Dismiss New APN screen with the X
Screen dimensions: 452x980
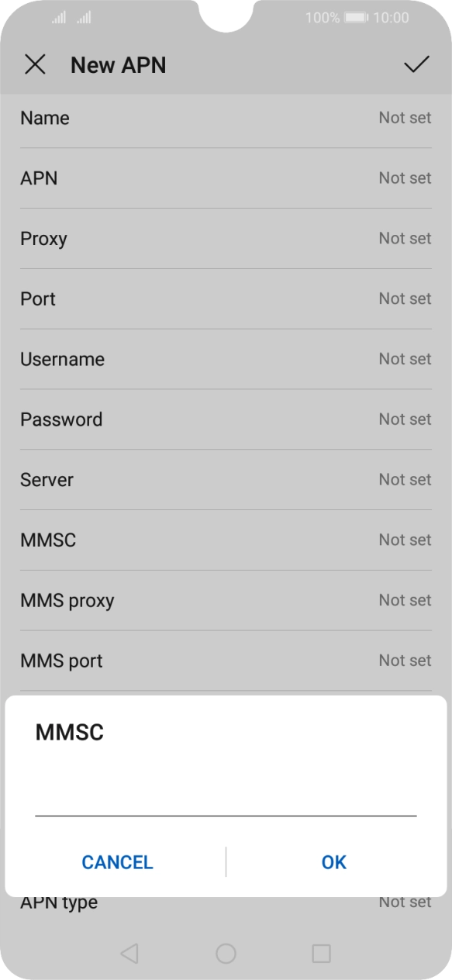pyautogui.click(x=36, y=64)
